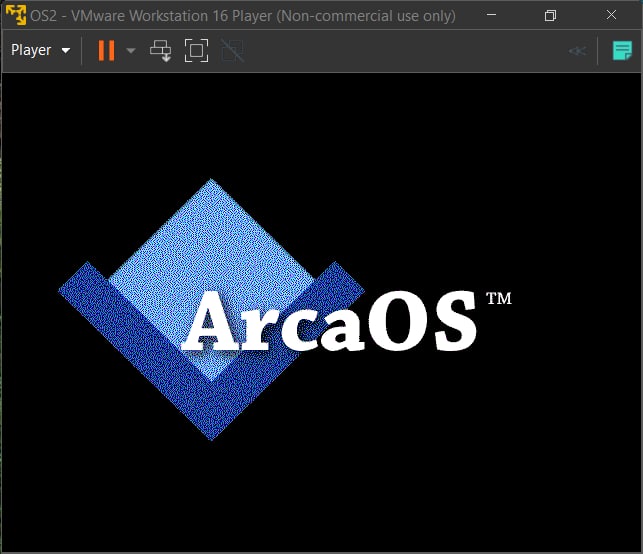
Task: Click the VMware Player title bar icon
Action: 16,15
